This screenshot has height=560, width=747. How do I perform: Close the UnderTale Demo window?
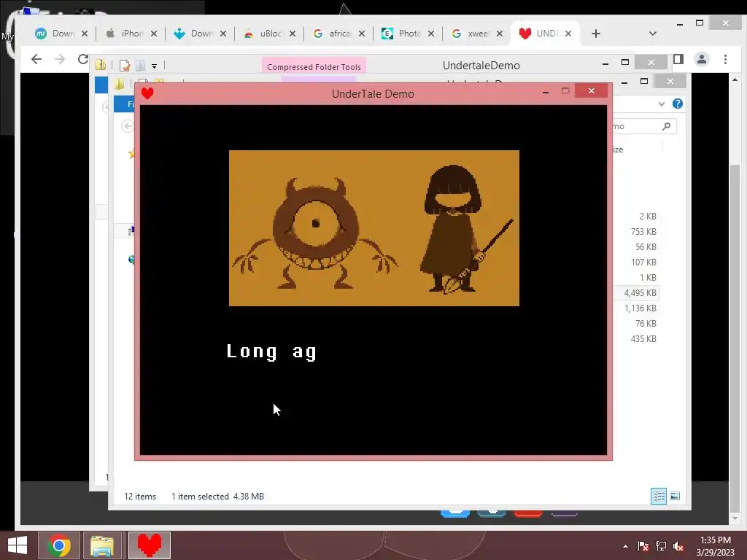coord(591,90)
